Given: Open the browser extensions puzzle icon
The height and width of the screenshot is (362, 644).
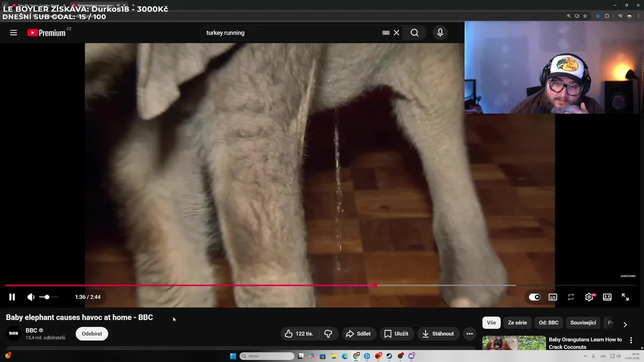Looking at the screenshot, I should tap(607, 16).
